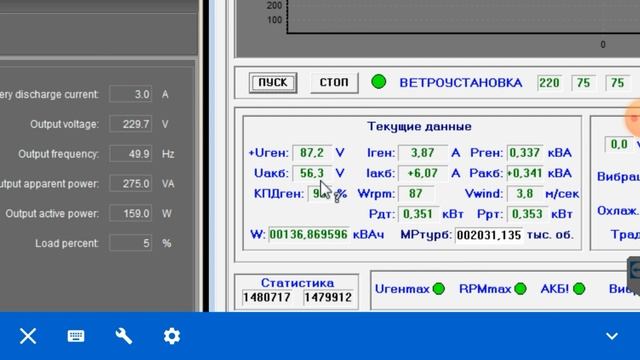Click the W energy counter 00136,869596
Image resolution: width=640 pixels, height=360 pixels.
click(309, 235)
